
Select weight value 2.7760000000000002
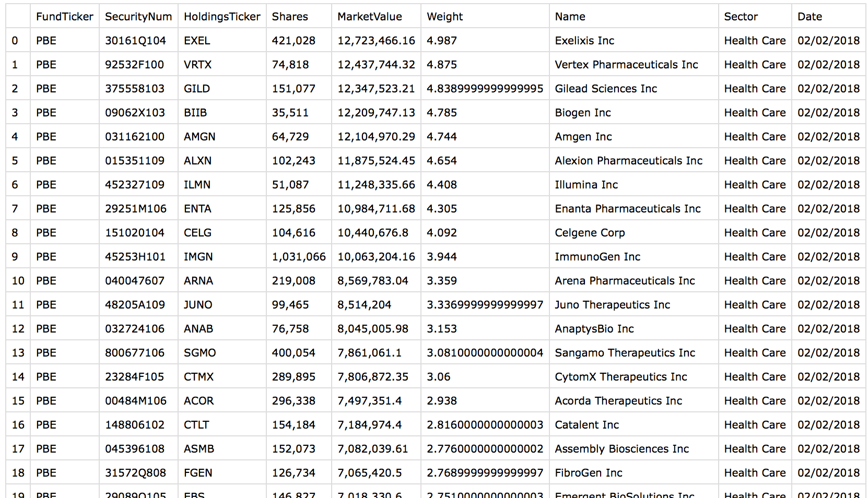485,449
